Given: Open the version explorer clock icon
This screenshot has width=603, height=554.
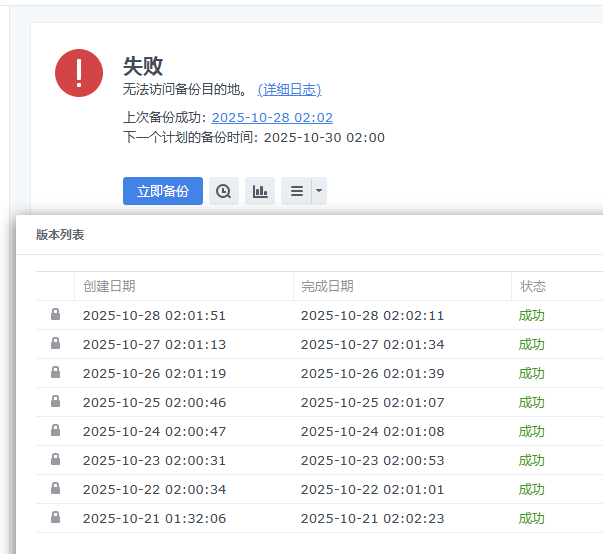Looking at the screenshot, I should pos(224,191).
